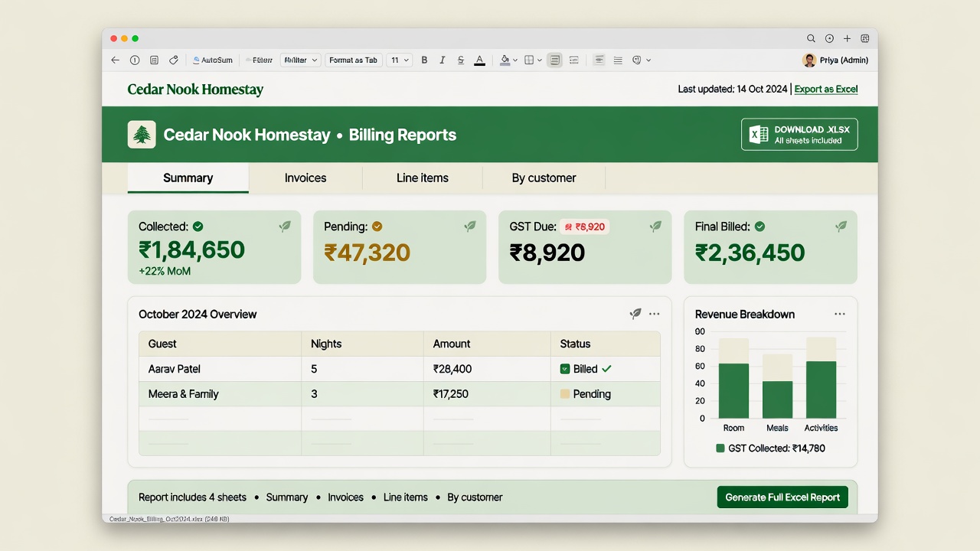Open the calculator sheet icon in toolbar

pos(154,60)
